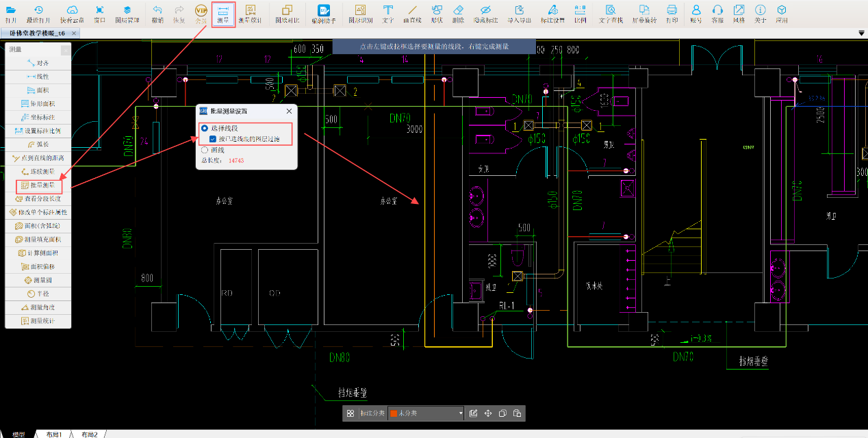This screenshot has height=438, width=868.
Task: Switch to the 布局2 layout tab
Action: coord(89,435)
